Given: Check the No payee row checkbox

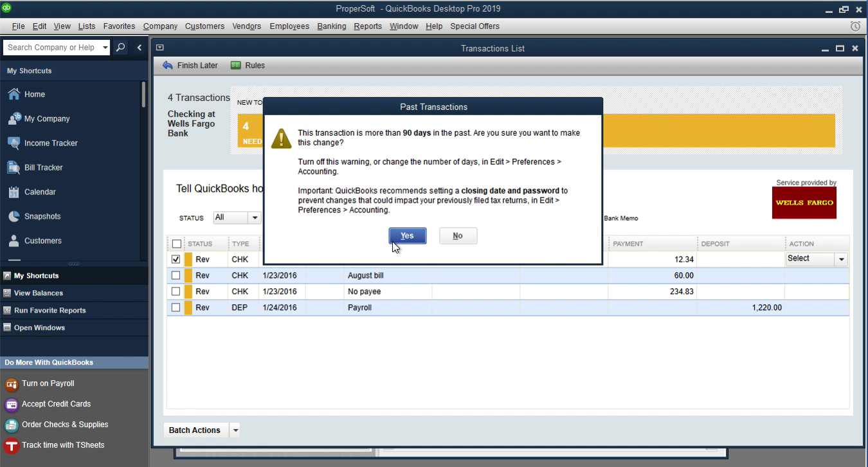Looking at the screenshot, I should click(x=176, y=291).
